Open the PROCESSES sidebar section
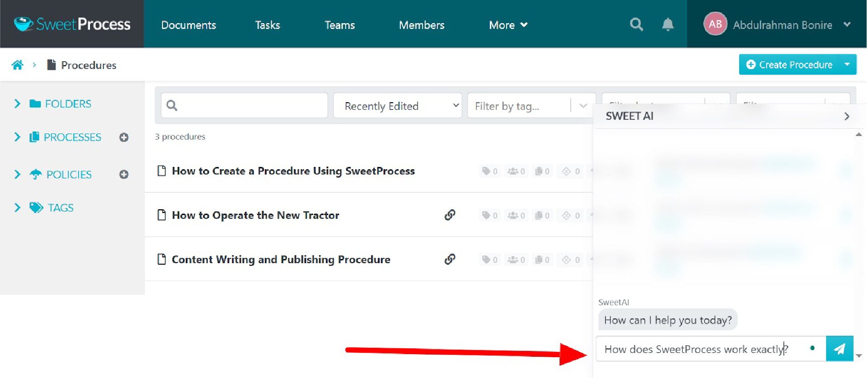868x379 pixels. pos(72,137)
